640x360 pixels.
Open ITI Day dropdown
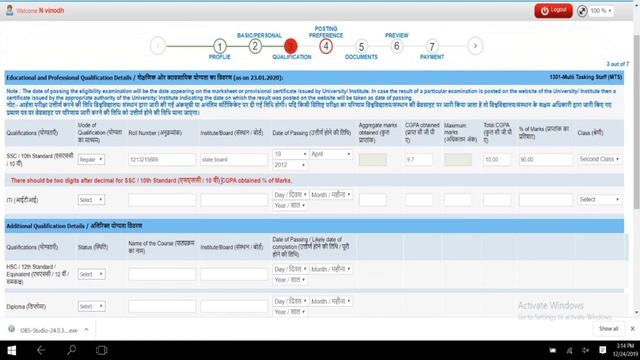290,195
